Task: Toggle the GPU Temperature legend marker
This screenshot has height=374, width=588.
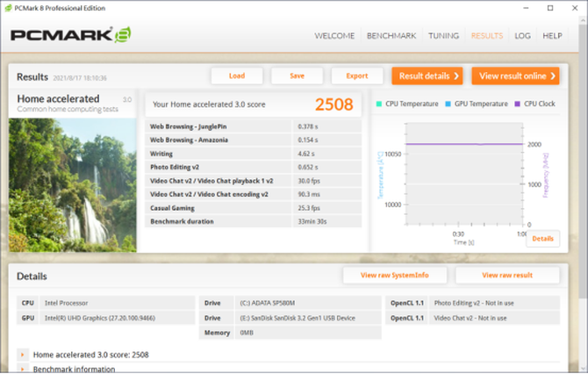Action: [x=448, y=104]
